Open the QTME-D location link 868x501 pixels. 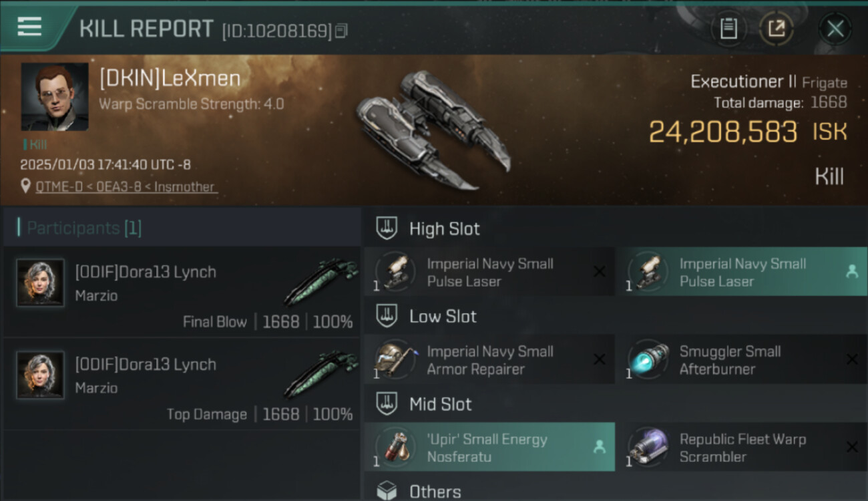pos(126,186)
